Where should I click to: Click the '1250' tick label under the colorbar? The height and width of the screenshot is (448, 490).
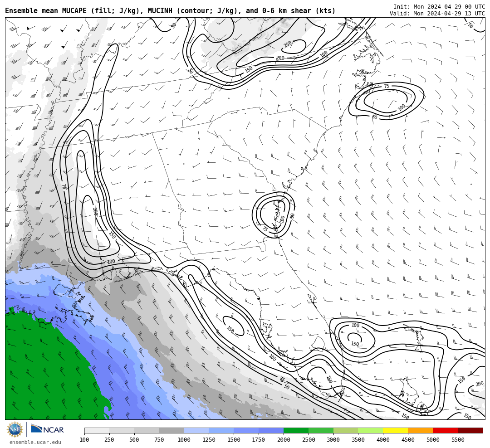[x=209, y=440]
